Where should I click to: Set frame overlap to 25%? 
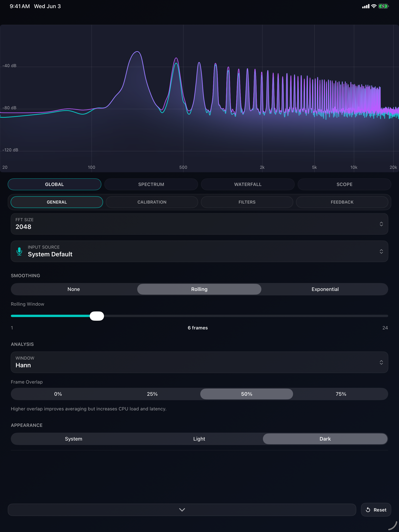point(152,394)
